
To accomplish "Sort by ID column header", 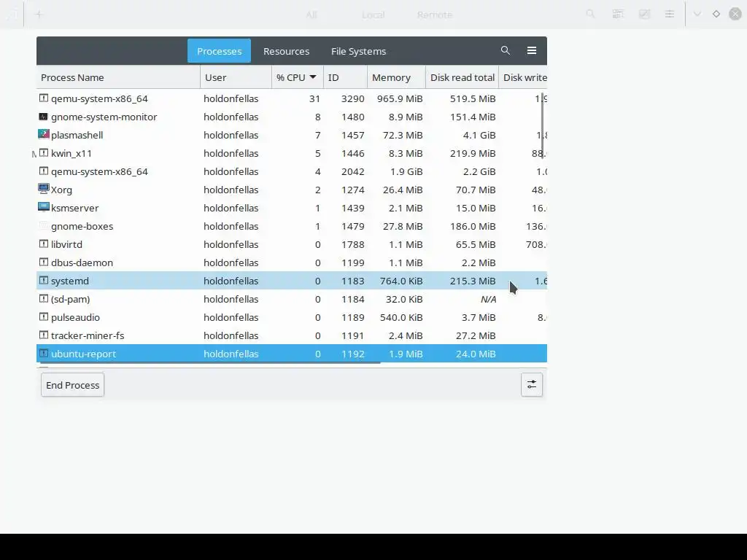I will click(345, 77).
